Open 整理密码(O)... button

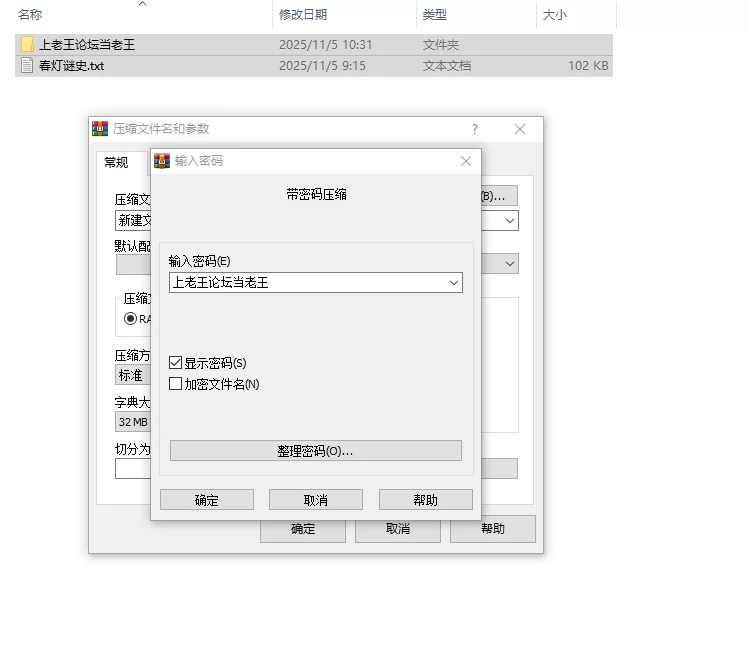pyautogui.click(x=316, y=451)
